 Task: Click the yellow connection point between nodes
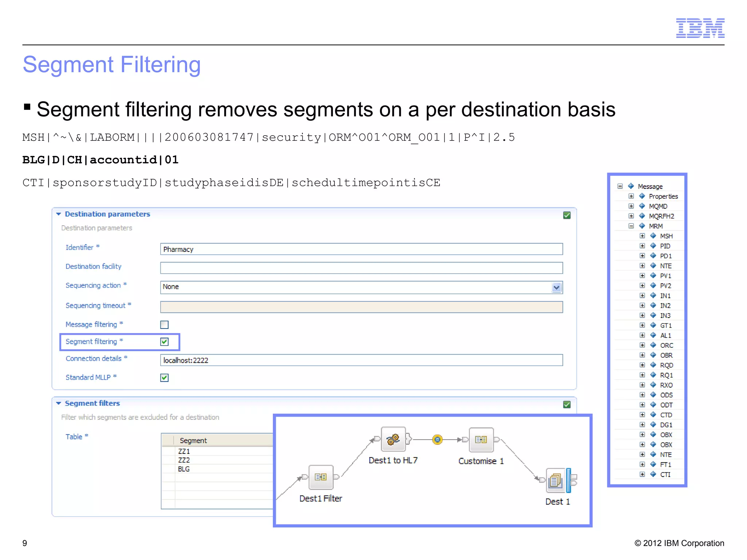coord(437,440)
